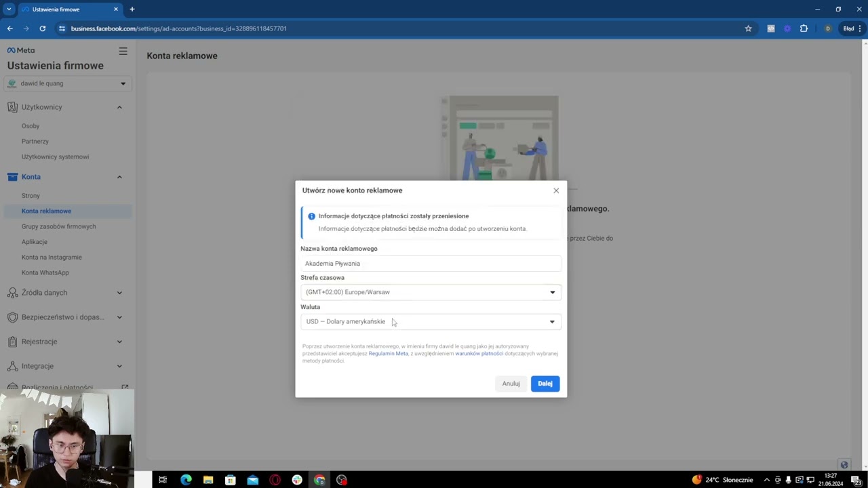Select Użytkownicy systemowi in sidebar

click(55, 157)
